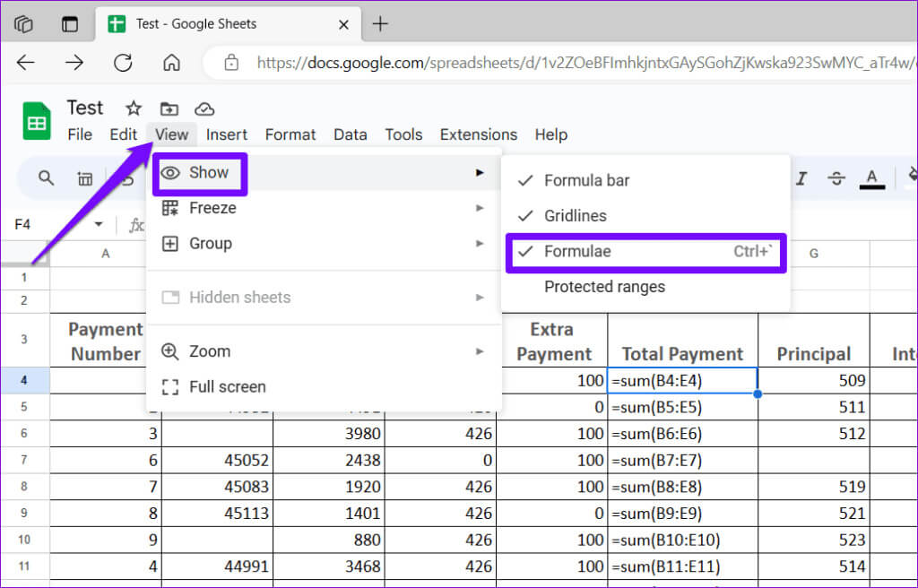Star the Test spreadsheet
The height and width of the screenshot is (588, 918).
coord(134,108)
